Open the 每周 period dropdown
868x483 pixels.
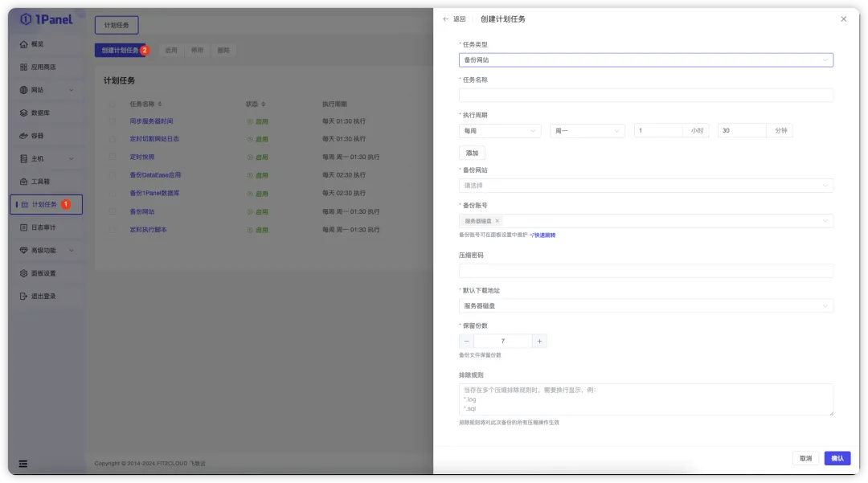[500, 130]
